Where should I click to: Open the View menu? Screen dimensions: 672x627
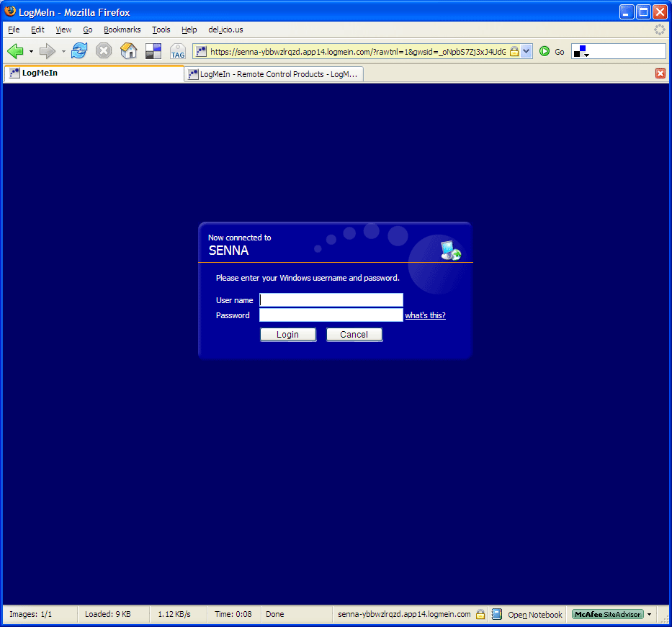click(x=63, y=30)
